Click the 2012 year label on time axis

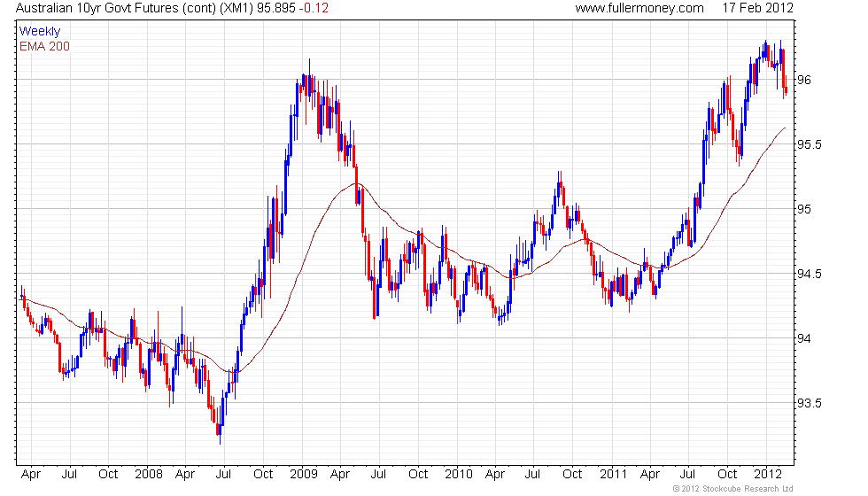(768, 475)
